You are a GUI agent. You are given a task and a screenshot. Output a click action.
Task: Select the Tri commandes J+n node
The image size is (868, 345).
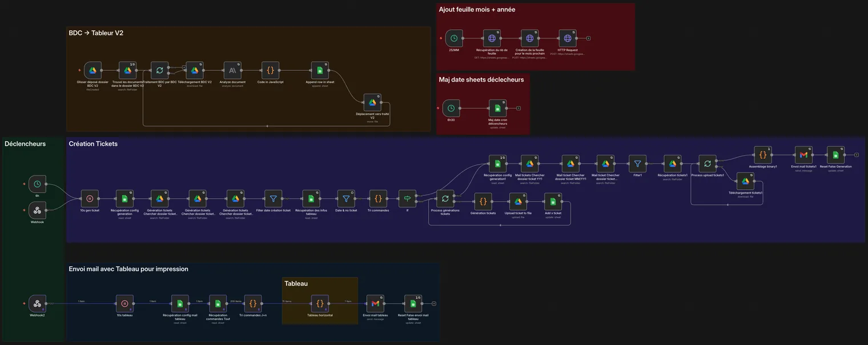pyautogui.click(x=253, y=303)
